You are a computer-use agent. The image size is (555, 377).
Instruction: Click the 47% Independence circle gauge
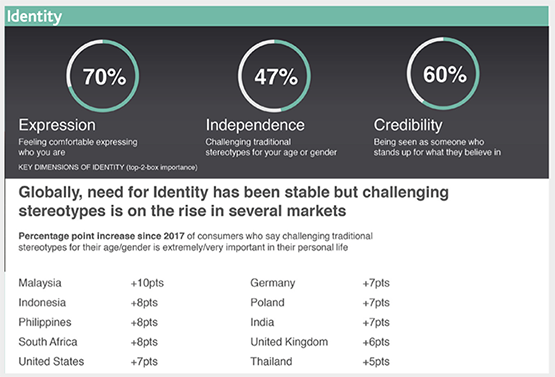(274, 76)
